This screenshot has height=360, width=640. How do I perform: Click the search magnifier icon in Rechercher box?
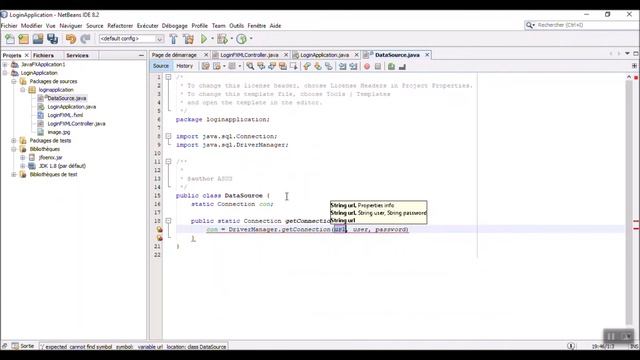pyautogui.click(x=530, y=25)
